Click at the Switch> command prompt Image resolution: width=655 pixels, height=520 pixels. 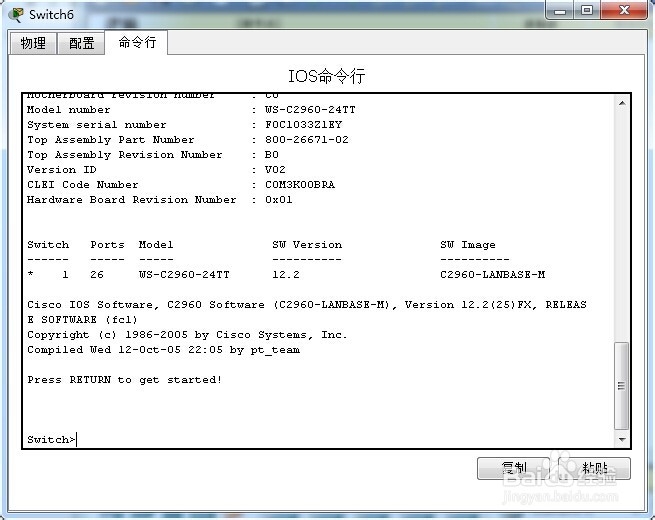tap(52, 439)
